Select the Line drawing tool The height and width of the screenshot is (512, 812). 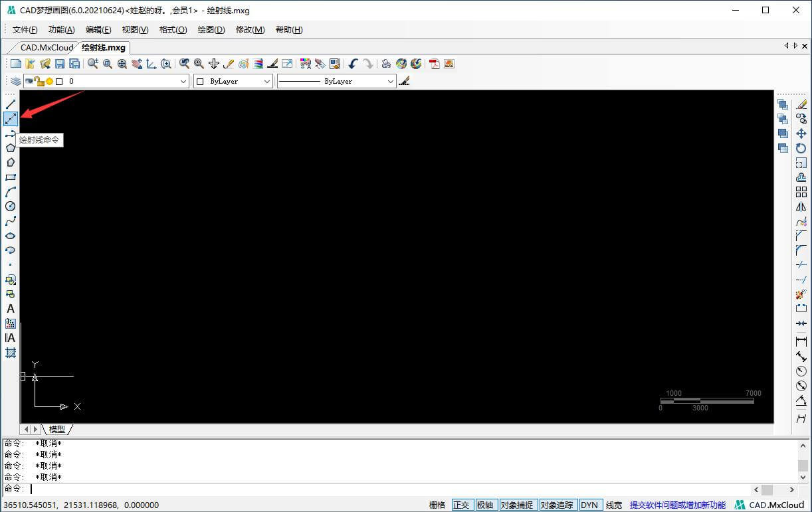pos(11,104)
